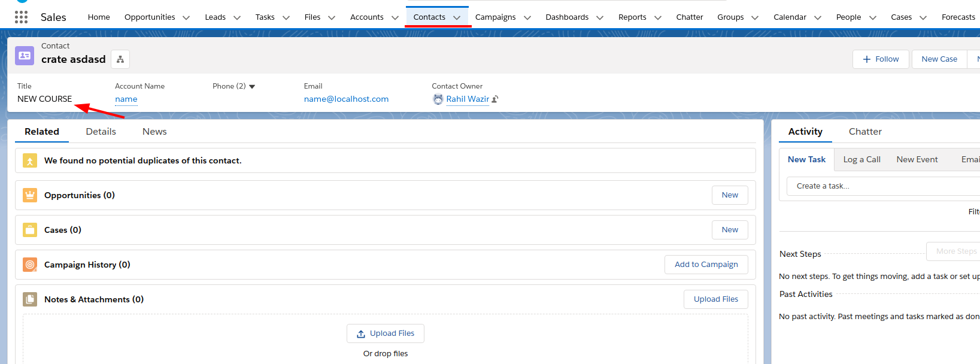Viewport: 980px width, 364px height.
Task: Open Tasks nav dropdown chevron
Action: pos(286,18)
